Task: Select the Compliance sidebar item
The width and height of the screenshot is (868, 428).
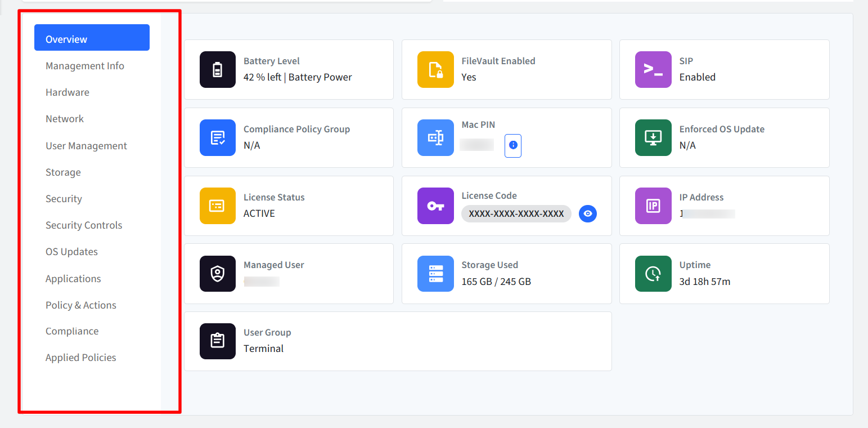Action: pyautogui.click(x=72, y=331)
